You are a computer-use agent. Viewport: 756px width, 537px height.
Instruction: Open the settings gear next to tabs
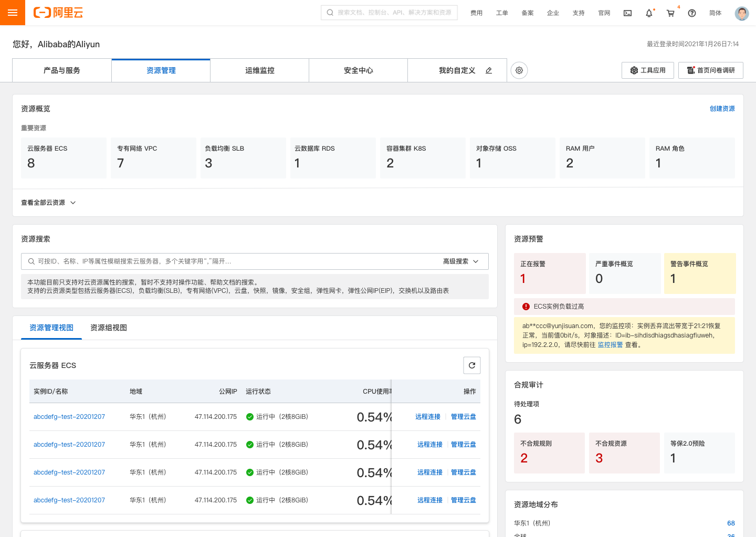(519, 70)
